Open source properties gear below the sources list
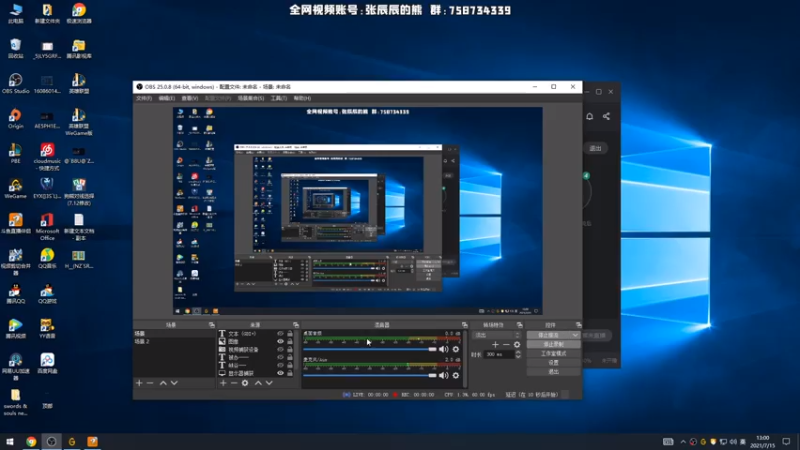800x450 pixels. coord(245,383)
